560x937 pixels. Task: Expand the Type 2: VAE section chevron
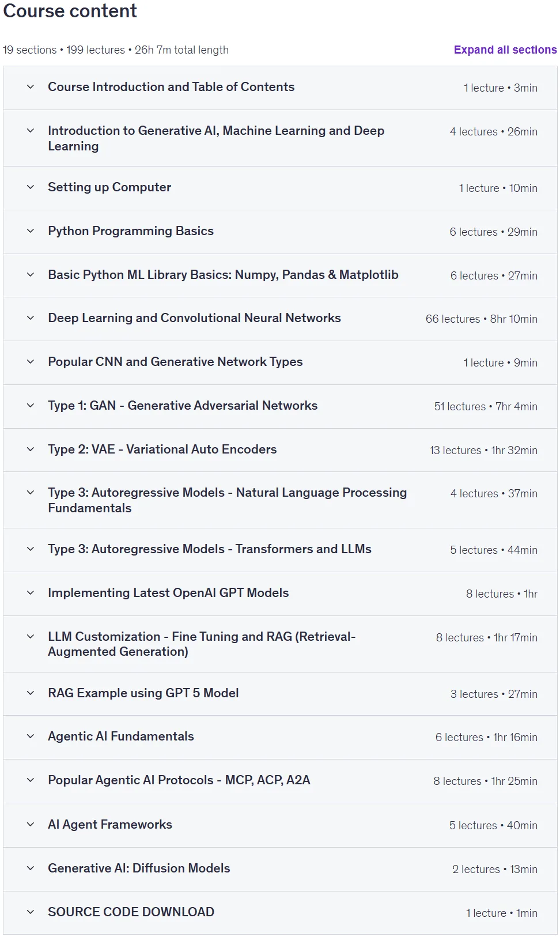(31, 449)
